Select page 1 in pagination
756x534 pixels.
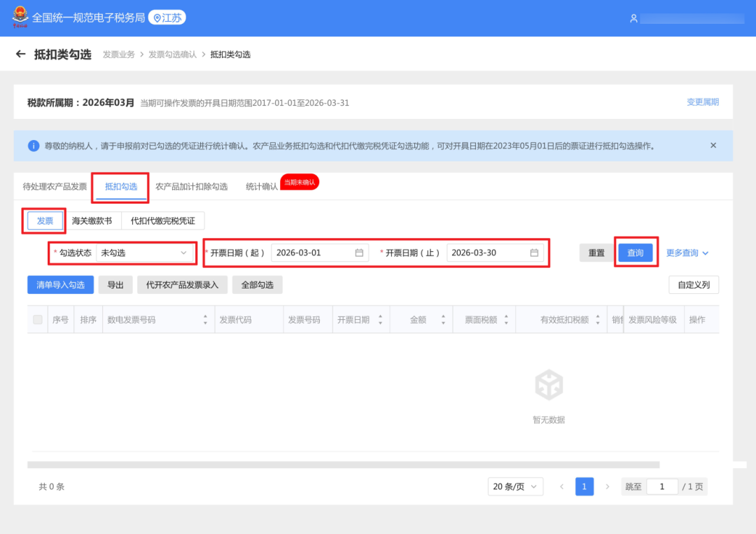point(584,487)
